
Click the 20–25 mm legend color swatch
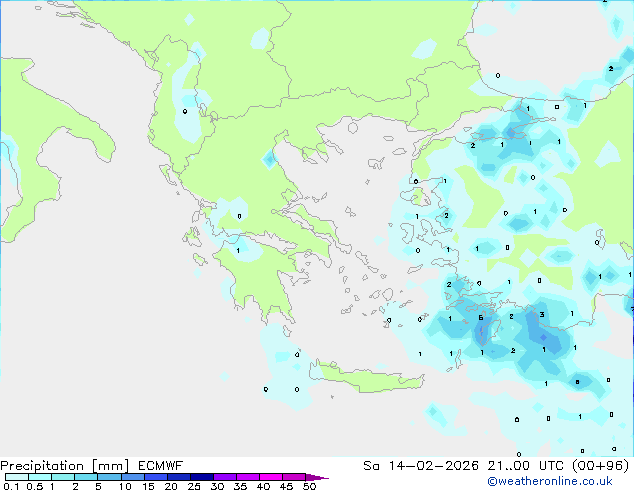(178, 477)
